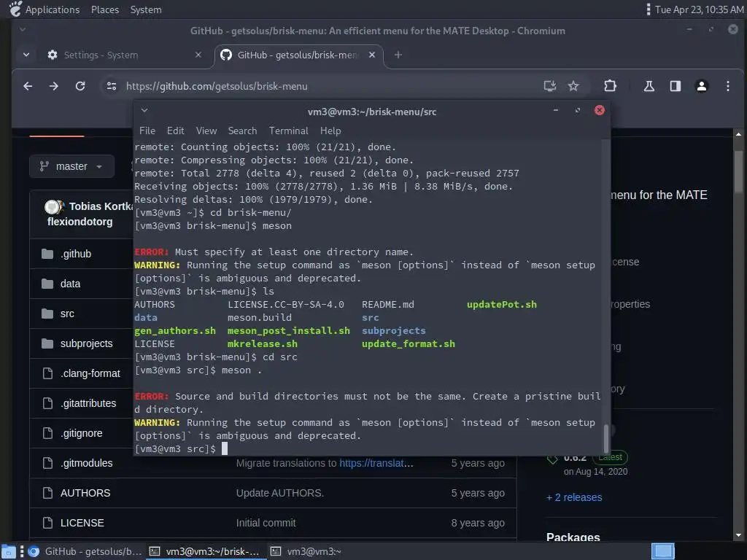
Task: Open the terminal Edit menu
Action: (175, 131)
